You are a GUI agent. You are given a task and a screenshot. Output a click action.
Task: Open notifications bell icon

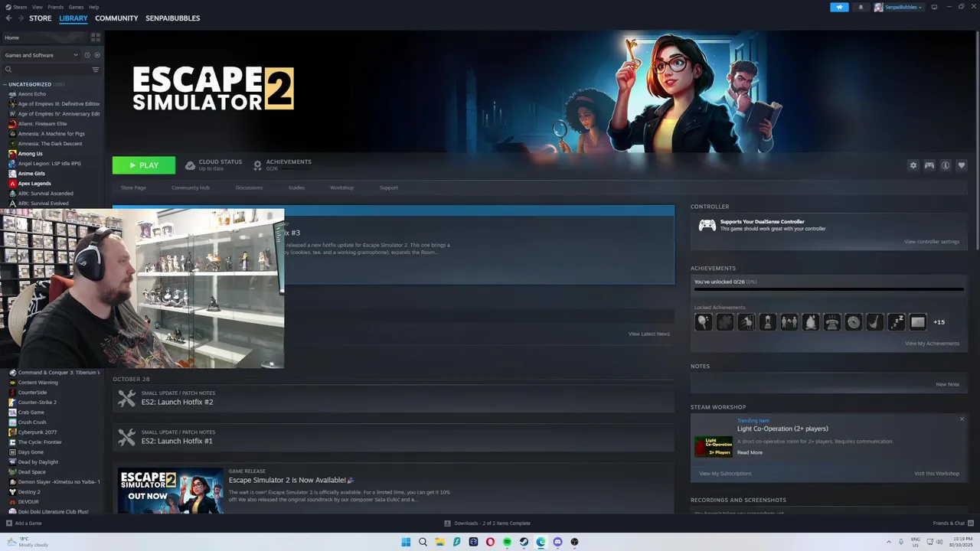pos(861,7)
